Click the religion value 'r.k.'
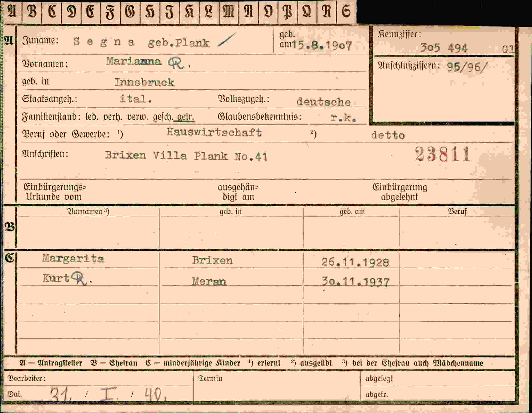The height and width of the screenshot is (413, 532). (343, 118)
